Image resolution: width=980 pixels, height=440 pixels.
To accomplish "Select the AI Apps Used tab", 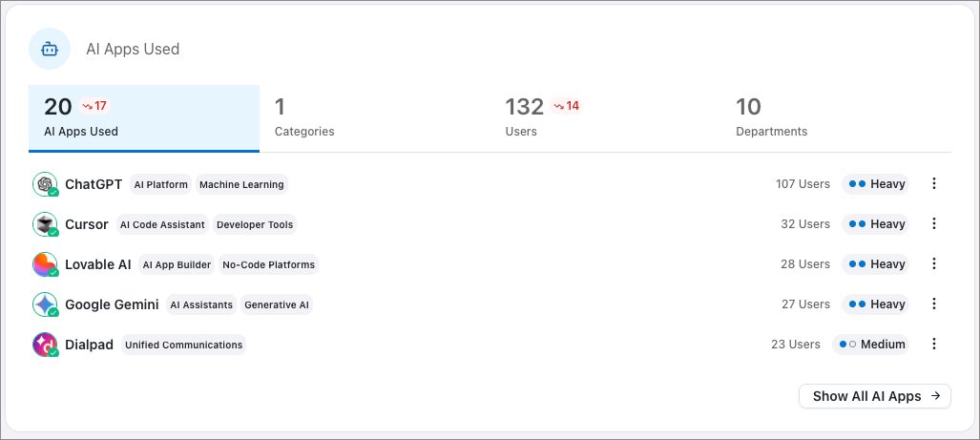I will point(143,117).
